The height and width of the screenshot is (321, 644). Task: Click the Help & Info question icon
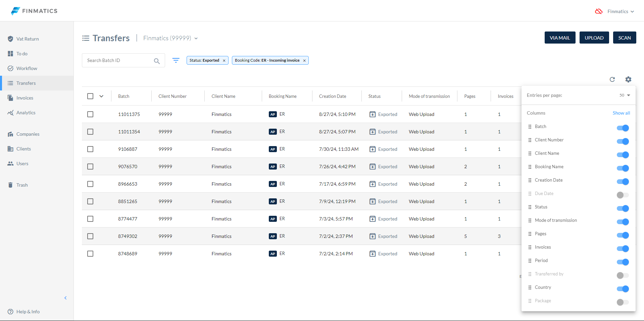(x=10, y=312)
